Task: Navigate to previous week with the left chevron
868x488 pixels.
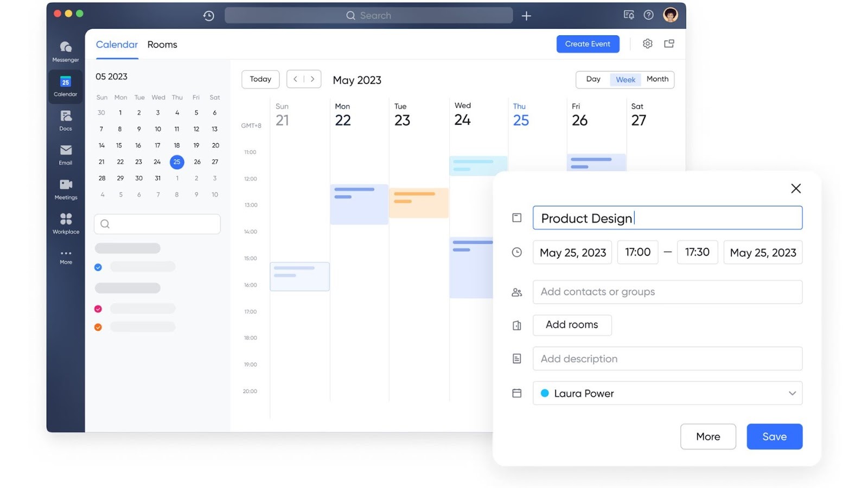Action: (x=296, y=79)
